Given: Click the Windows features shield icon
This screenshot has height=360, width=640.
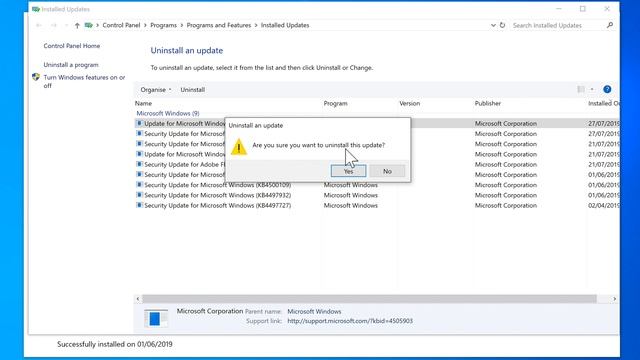Looking at the screenshot, I should pyautogui.click(x=36, y=77).
